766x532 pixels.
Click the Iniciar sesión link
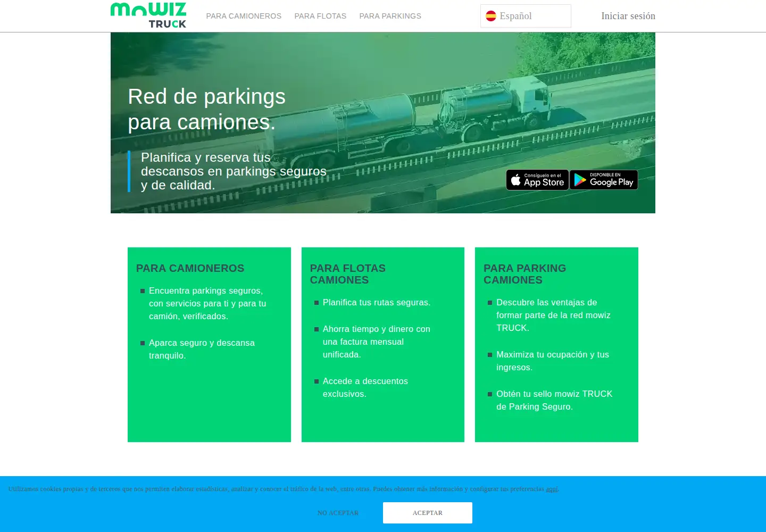click(x=628, y=16)
